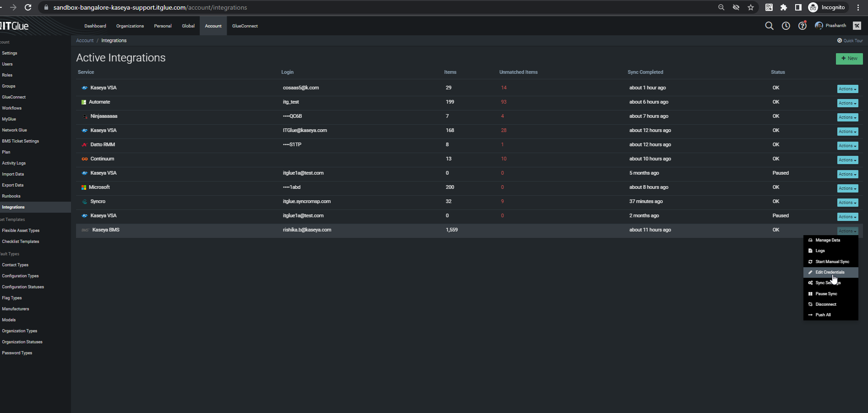Click the Kaseya K icon in header
Image resolution: width=868 pixels, height=413 pixels.
point(857,26)
